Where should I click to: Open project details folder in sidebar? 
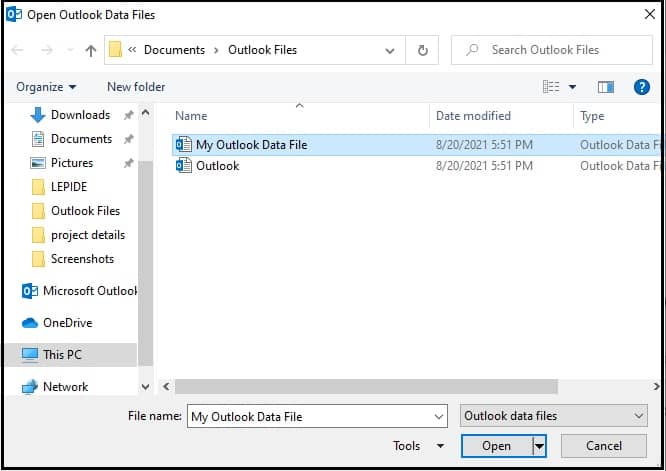tap(88, 235)
